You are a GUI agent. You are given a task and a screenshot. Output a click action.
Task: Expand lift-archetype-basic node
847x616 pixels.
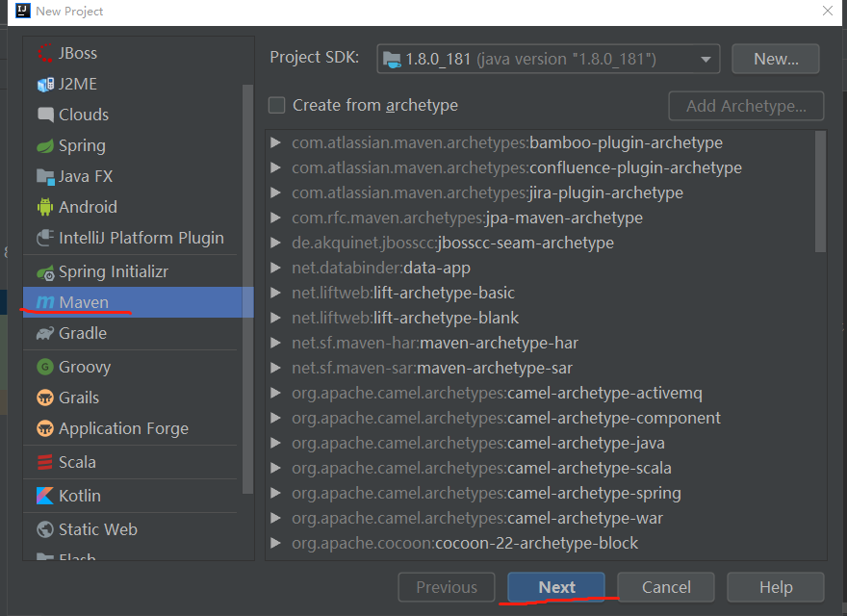(275, 293)
